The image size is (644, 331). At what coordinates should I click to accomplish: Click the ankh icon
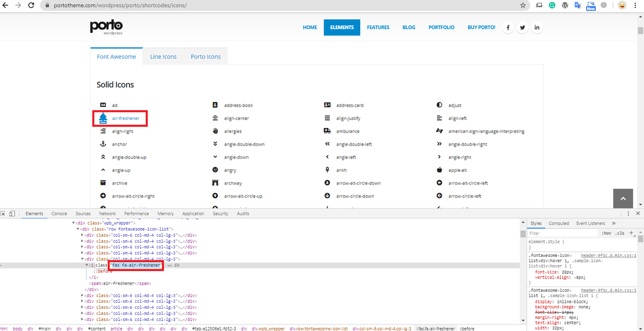pyautogui.click(x=328, y=170)
